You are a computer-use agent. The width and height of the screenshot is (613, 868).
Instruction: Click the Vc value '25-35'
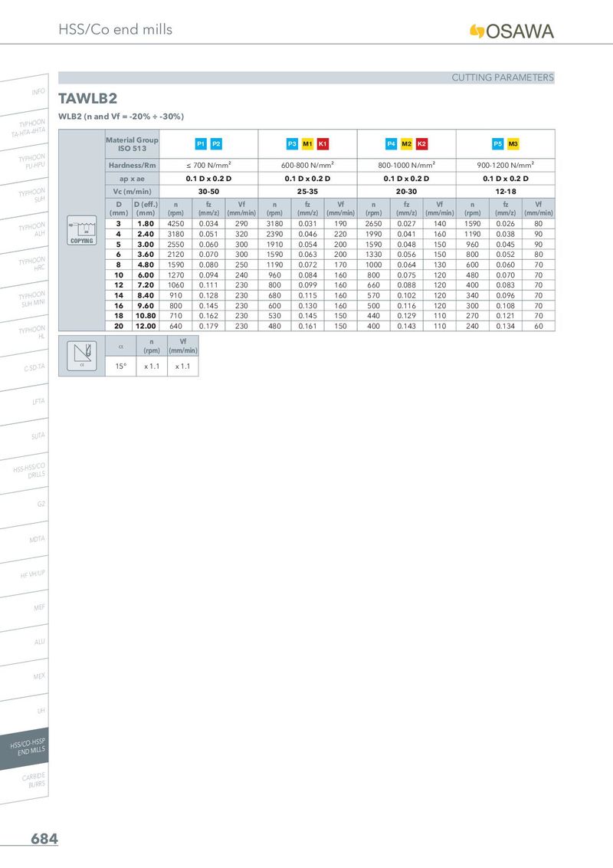tap(307, 192)
